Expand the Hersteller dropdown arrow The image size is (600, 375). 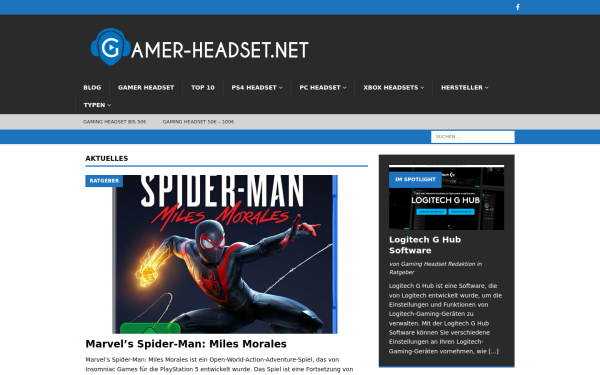(x=486, y=88)
